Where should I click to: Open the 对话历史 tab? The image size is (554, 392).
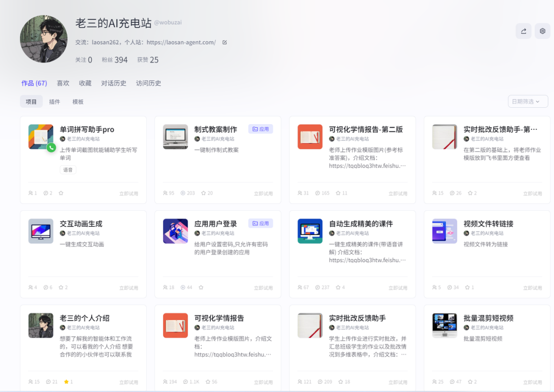113,83
